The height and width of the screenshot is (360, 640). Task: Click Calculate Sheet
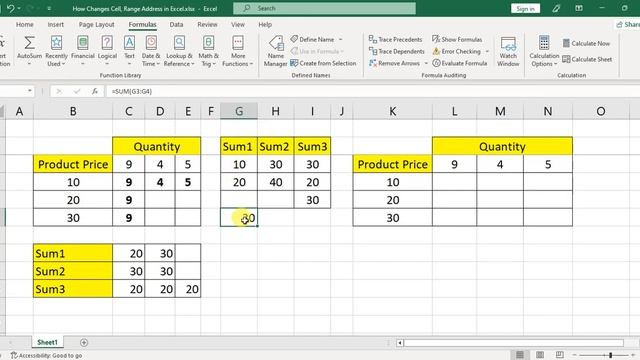pyautogui.click(x=587, y=59)
